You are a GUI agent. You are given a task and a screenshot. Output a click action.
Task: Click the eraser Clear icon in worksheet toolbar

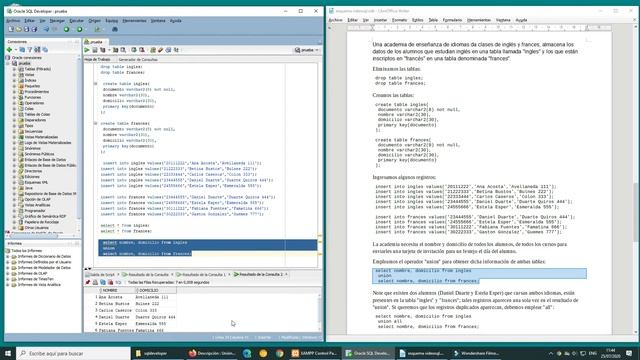click(160, 50)
